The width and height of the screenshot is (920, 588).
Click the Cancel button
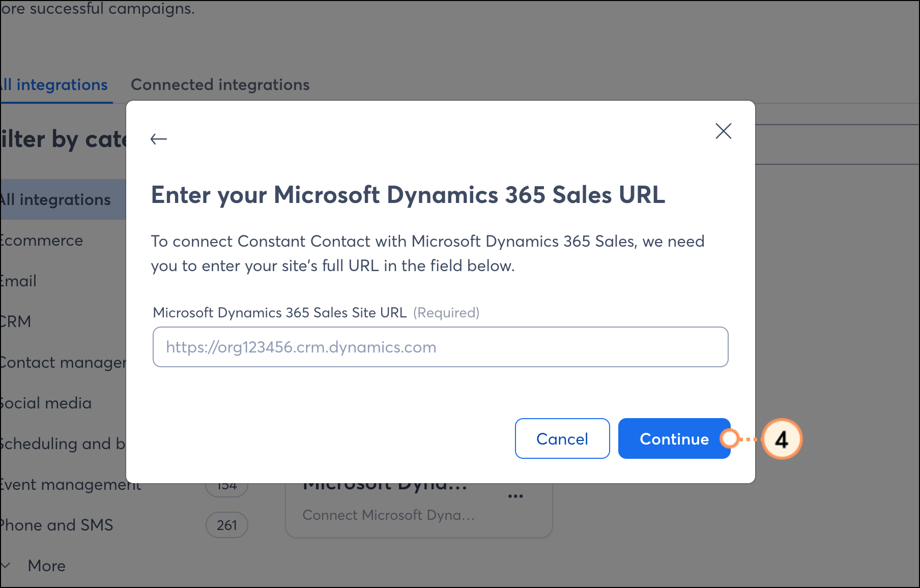(562, 438)
